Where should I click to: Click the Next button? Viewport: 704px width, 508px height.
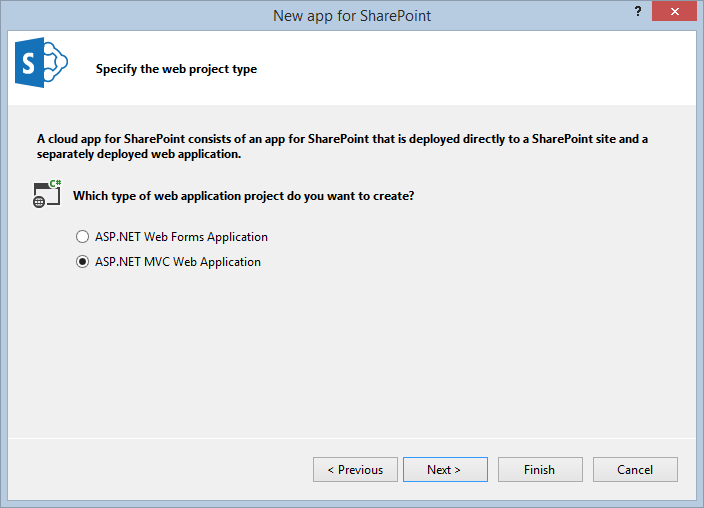coord(445,469)
